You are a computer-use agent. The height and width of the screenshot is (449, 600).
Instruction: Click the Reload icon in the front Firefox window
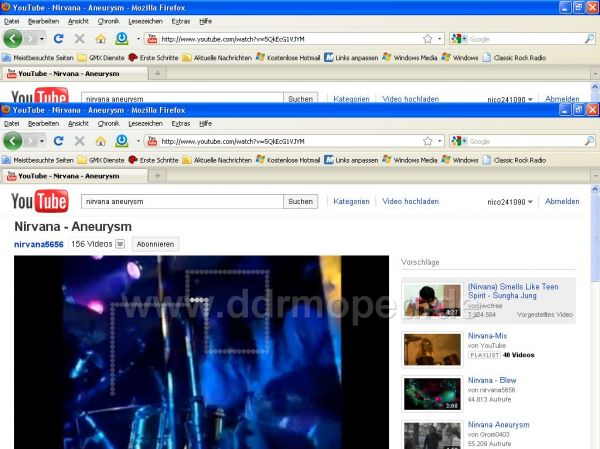coord(58,141)
